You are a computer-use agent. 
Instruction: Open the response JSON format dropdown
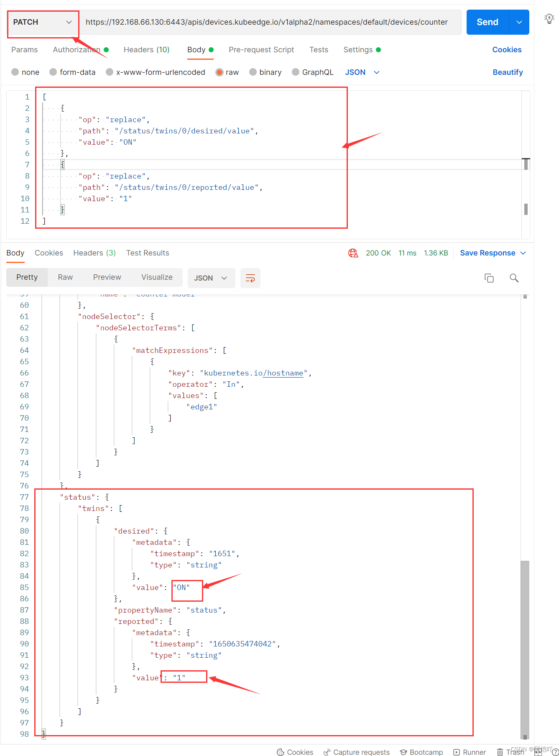point(211,278)
